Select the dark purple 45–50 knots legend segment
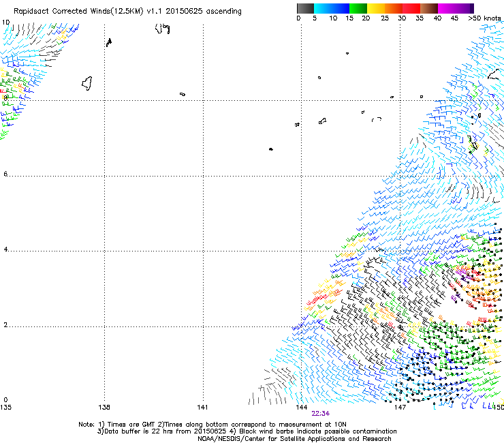This screenshot has width=504, height=443. click(x=464, y=8)
